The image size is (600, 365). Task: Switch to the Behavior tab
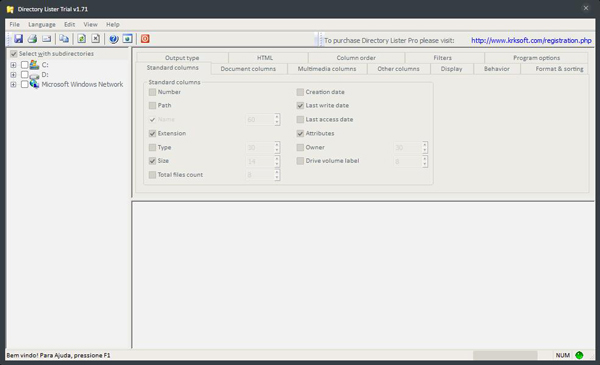pyautogui.click(x=497, y=69)
